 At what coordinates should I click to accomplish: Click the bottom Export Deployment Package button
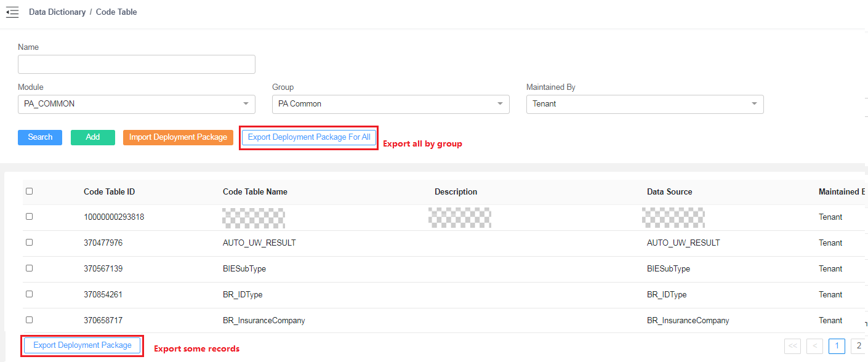(82, 345)
